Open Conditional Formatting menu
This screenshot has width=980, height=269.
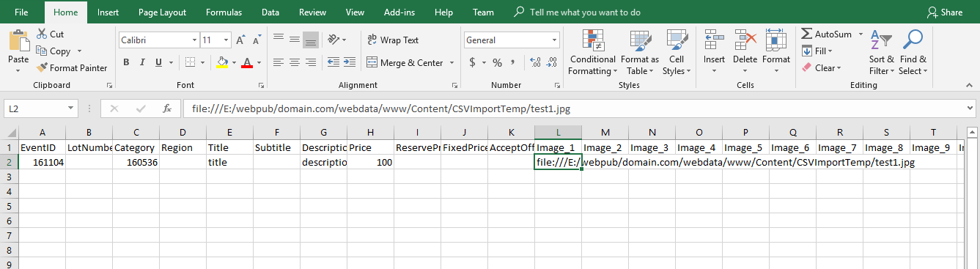tap(592, 52)
